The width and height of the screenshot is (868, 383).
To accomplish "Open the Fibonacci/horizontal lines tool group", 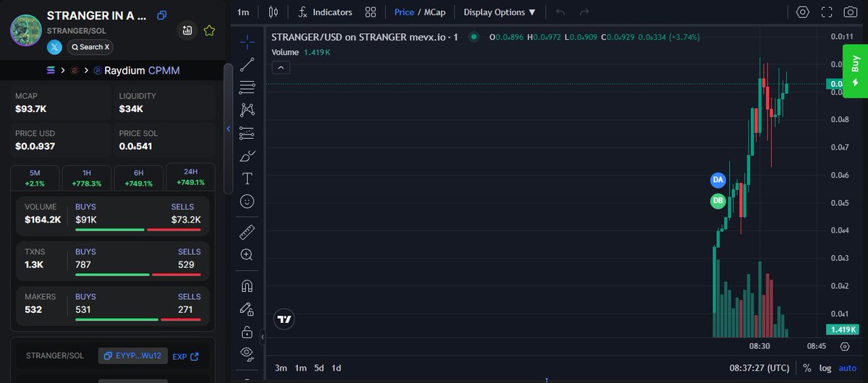I will [247, 87].
